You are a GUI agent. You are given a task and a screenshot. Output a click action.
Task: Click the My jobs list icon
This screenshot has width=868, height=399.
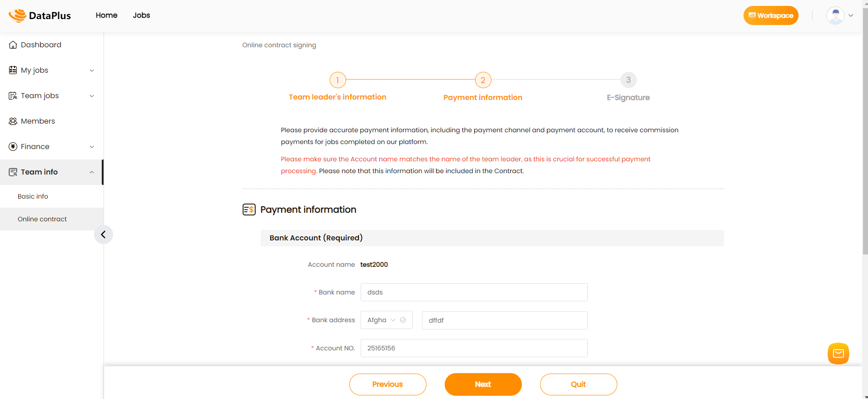point(13,70)
